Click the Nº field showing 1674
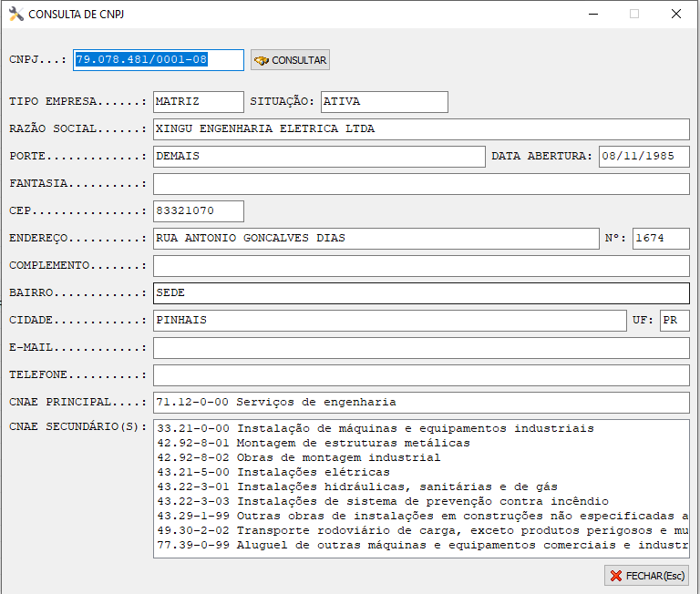Viewport: 700px width, 594px height. (x=661, y=239)
